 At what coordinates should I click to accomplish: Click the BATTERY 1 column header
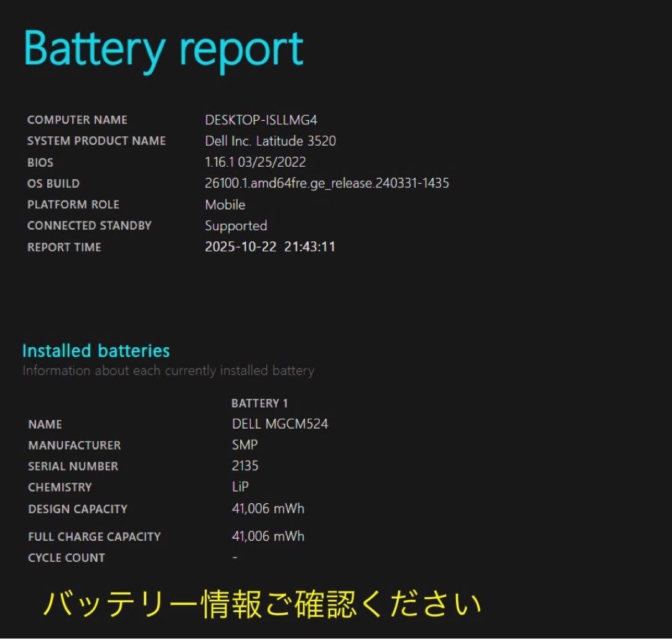259,403
